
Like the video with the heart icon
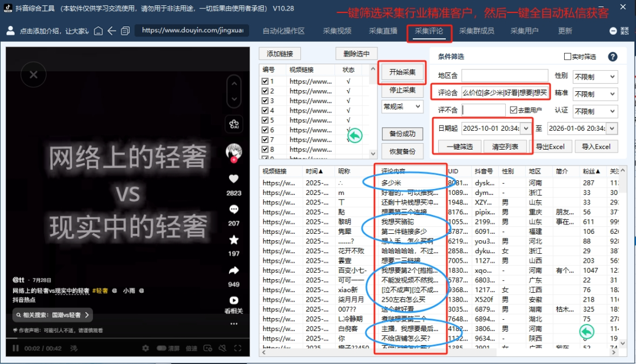234,178
